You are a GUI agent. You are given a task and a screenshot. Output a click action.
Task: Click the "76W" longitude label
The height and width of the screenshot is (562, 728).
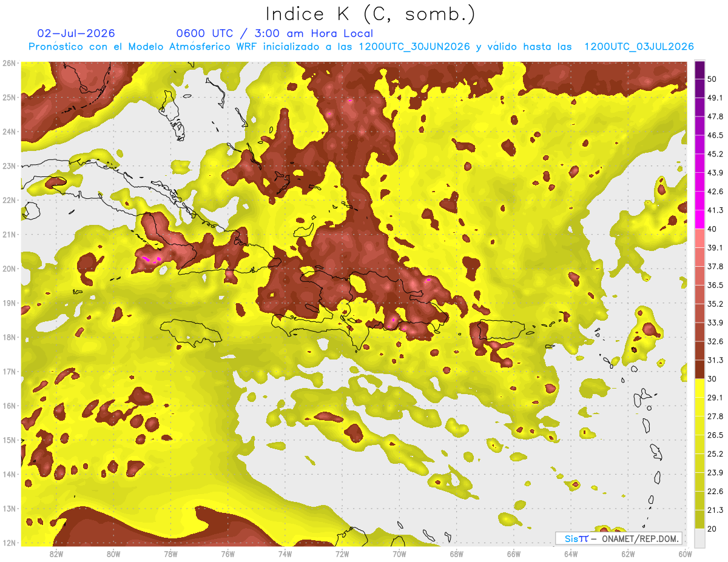[x=228, y=554]
